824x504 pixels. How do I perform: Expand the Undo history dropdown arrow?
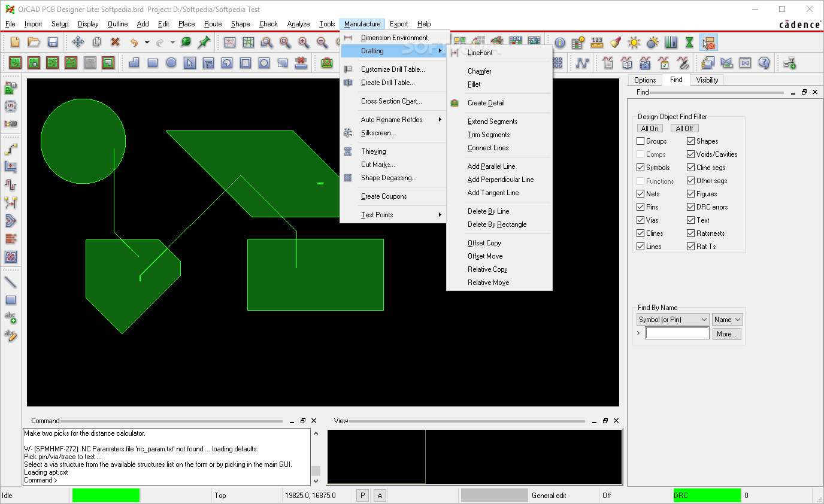(147, 42)
